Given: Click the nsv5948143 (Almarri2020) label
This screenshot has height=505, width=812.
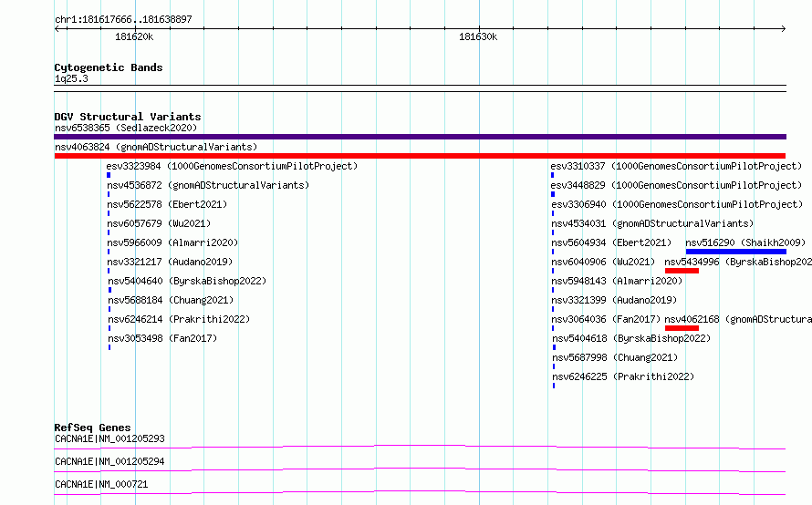Looking at the screenshot, I should (617, 281).
